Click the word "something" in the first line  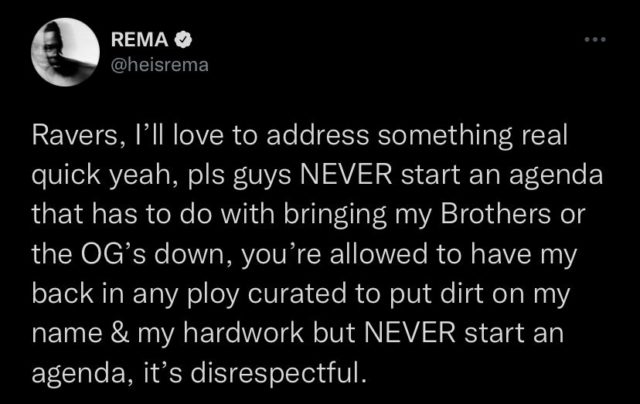pyautogui.click(x=444, y=137)
